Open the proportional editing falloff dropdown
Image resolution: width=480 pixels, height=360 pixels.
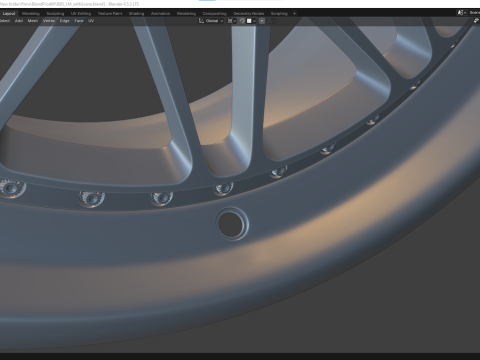[271, 21]
